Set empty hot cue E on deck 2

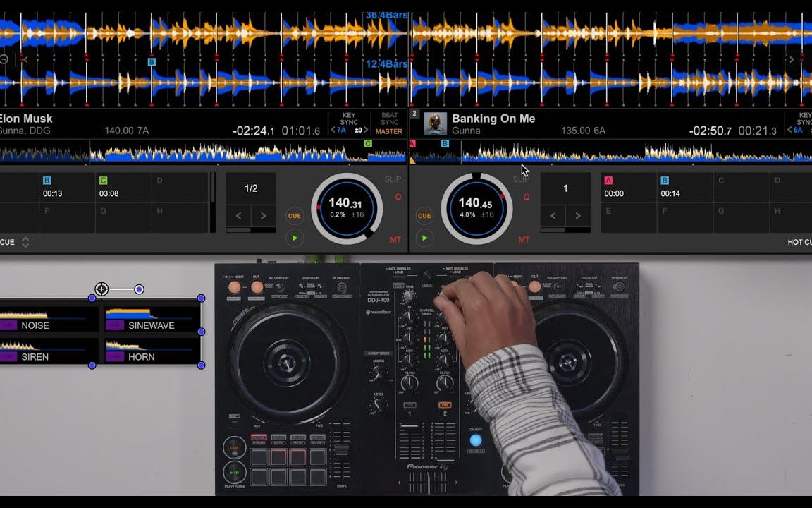click(x=628, y=218)
